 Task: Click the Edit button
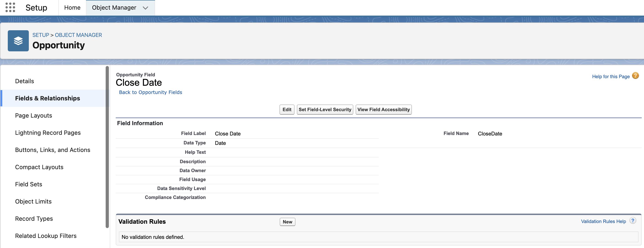(287, 110)
